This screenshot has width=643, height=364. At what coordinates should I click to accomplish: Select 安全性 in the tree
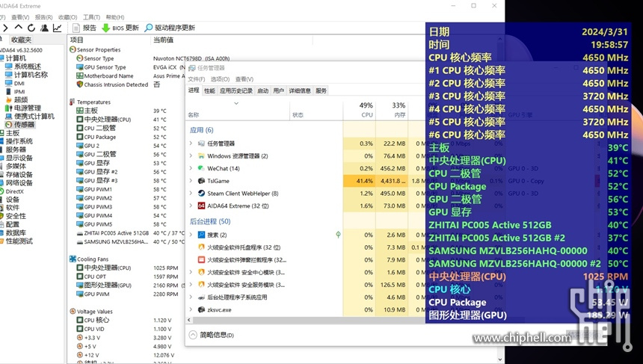click(x=16, y=216)
